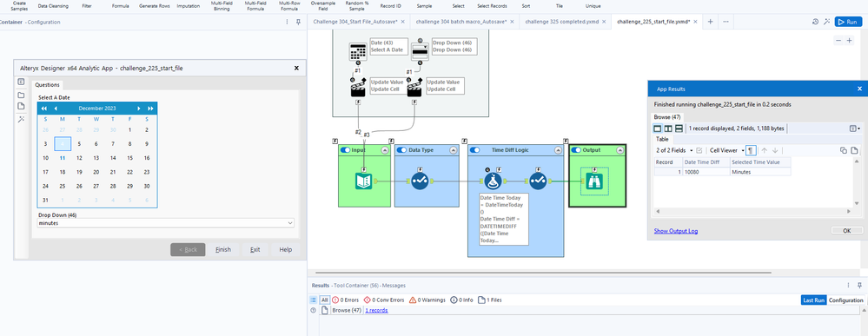Open the minutes Drop Down (46) combo box
The width and height of the screenshot is (868, 336).
click(x=166, y=222)
